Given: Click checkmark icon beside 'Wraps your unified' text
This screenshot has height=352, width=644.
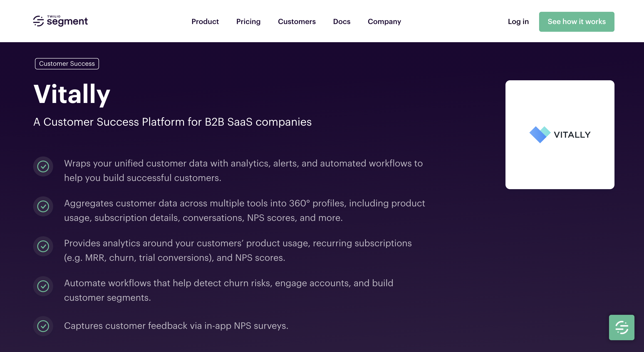Looking at the screenshot, I should (43, 166).
